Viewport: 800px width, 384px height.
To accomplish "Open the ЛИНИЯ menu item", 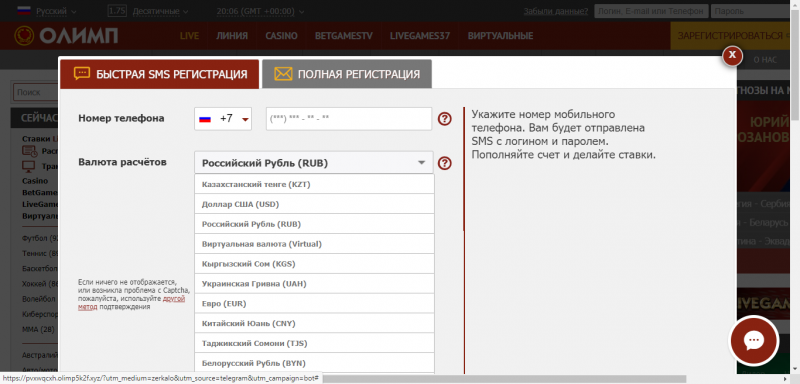I will [232, 36].
